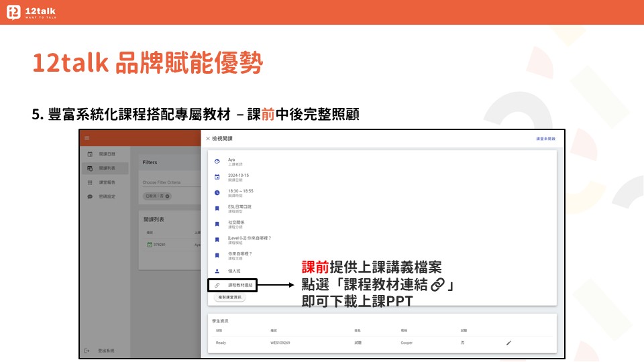Click the person icon beside 個人班
This screenshot has width=644, height=362.
[217, 271]
